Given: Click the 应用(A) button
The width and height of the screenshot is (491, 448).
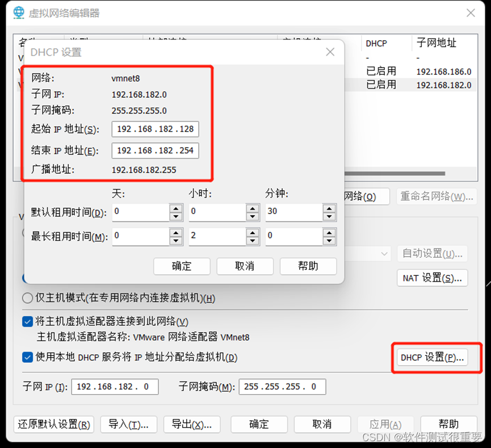Looking at the screenshot, I should coord(385,425).
